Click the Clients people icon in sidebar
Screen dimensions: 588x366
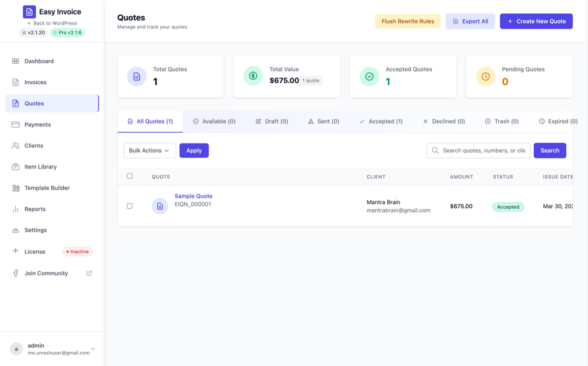point(16,146)
